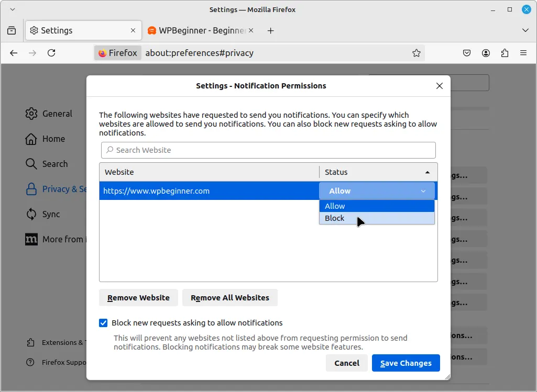This screenshot has height=392, width=537.
Task: Select Allow in the status dropdown list
Action: pyautogui.click(x=377, y=206)
